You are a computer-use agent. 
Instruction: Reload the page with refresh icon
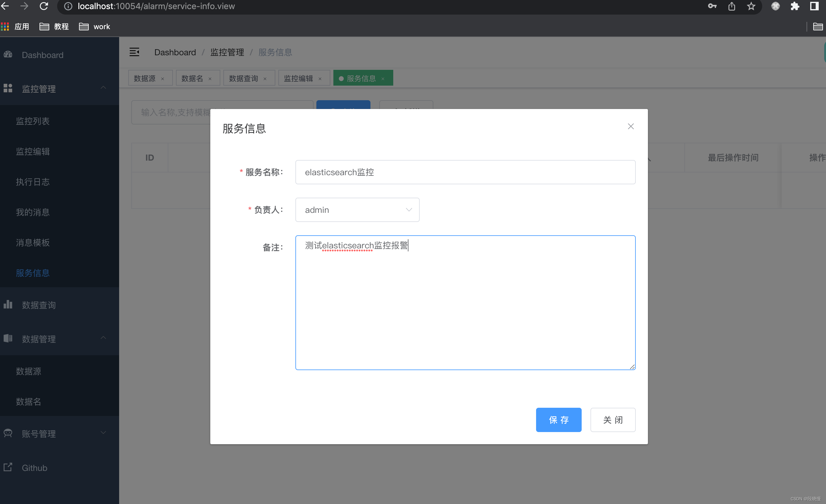click(44, 6)
